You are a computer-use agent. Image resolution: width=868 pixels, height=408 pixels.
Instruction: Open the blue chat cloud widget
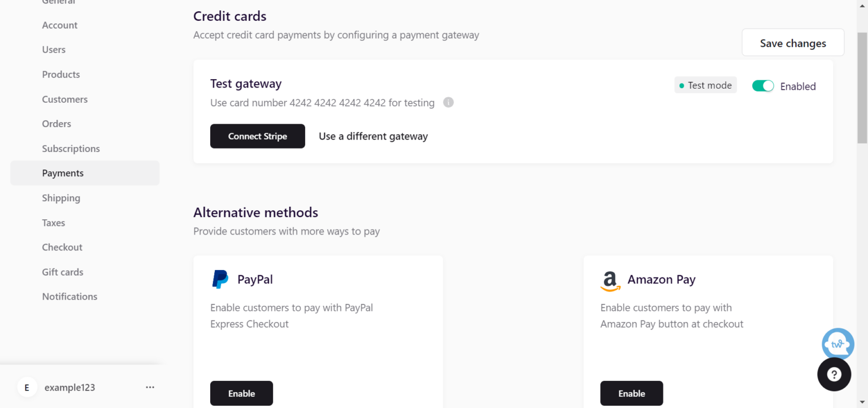(x=837, y=343)
